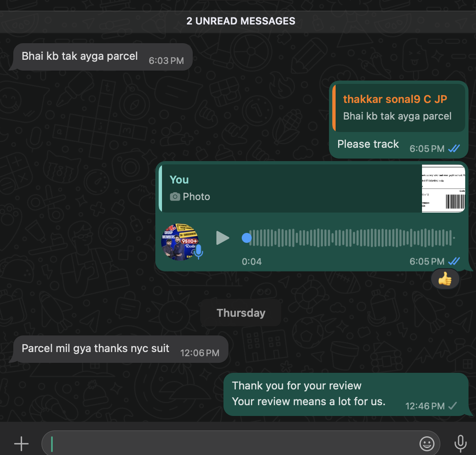
Task: Open the barcode photo thumbnail in reply
Action: click(443, 189)
